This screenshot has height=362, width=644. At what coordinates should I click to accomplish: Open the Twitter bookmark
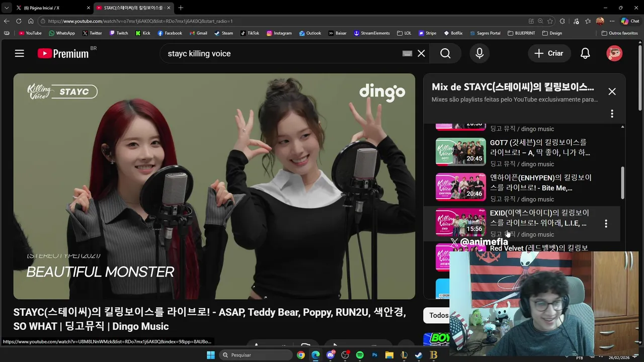tap(92, 33)
